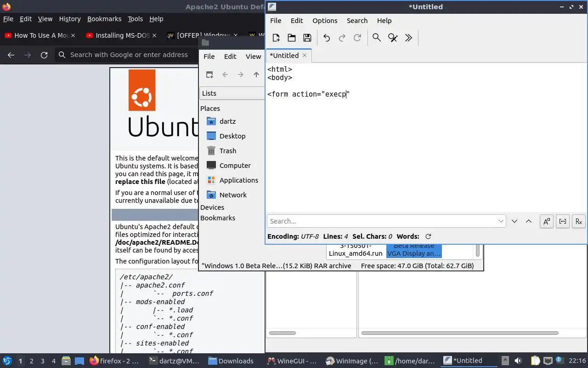Open the file manager's File menu
The height and width of the screenshot is (368, 588).
(x=209, y=56)
